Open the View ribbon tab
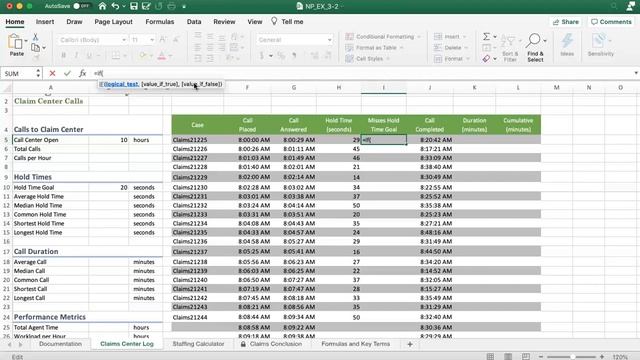The height and width of the screenshot is (360, 640). click(255, 22)
